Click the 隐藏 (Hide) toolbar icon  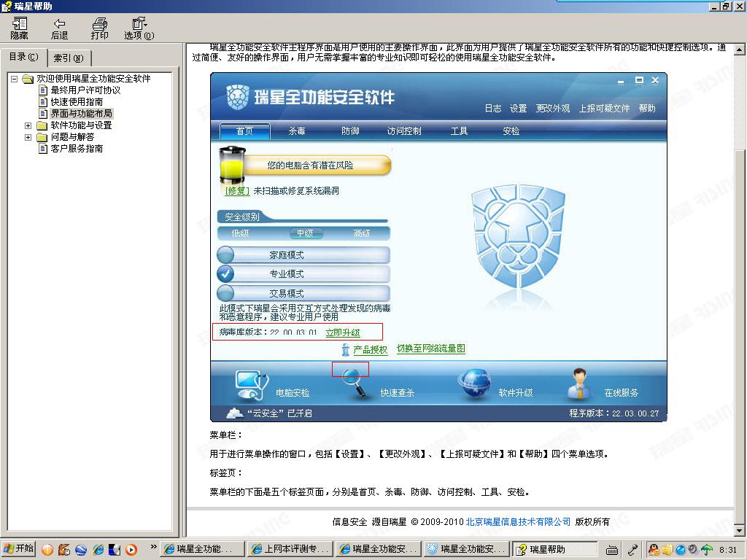[x=20, y=28]
